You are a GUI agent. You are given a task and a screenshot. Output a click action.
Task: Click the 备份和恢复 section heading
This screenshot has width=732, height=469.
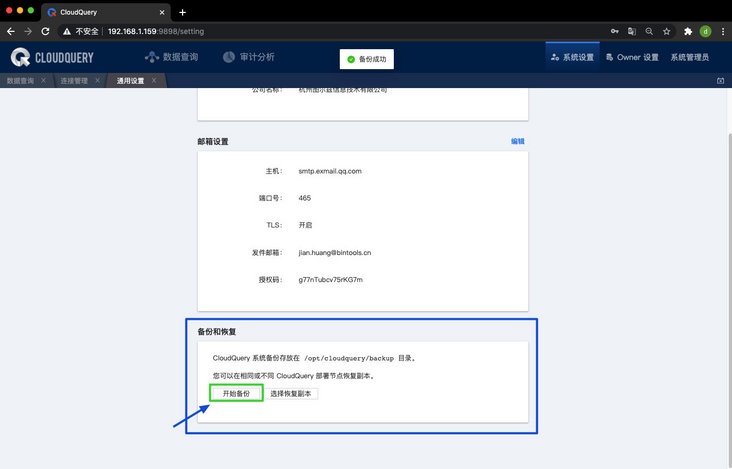point(217,332)
